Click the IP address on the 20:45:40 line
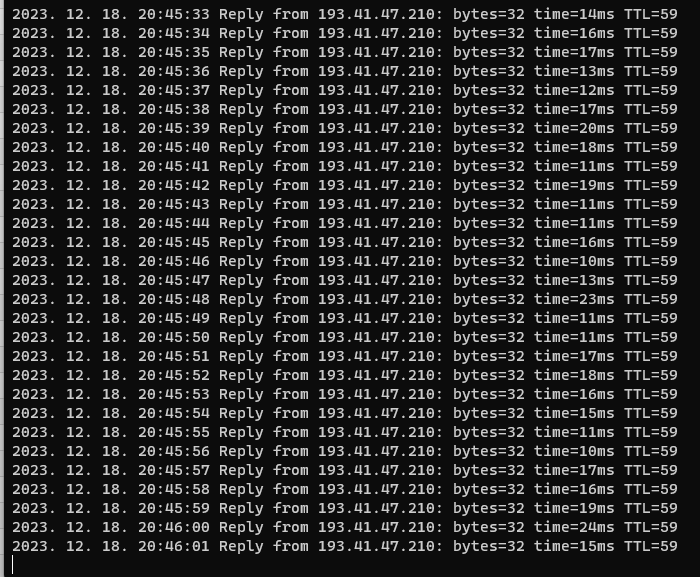 [380, 147]
